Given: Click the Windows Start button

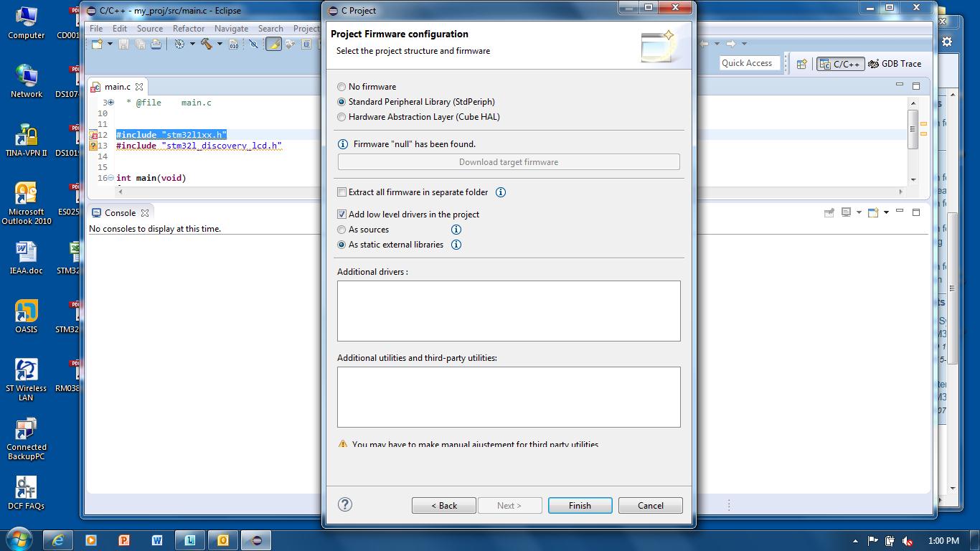Looking at the screenshot, I should 19,540.
